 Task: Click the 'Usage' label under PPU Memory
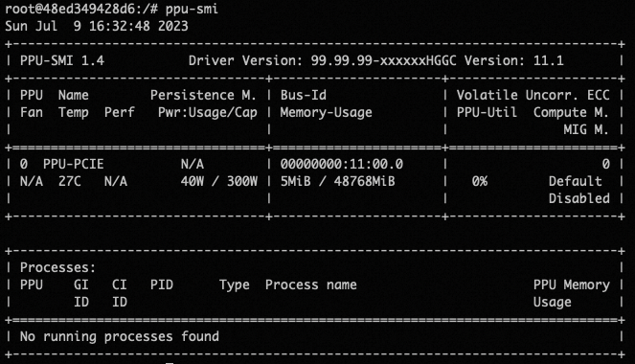pyautogui.click(x=552, y=303)
